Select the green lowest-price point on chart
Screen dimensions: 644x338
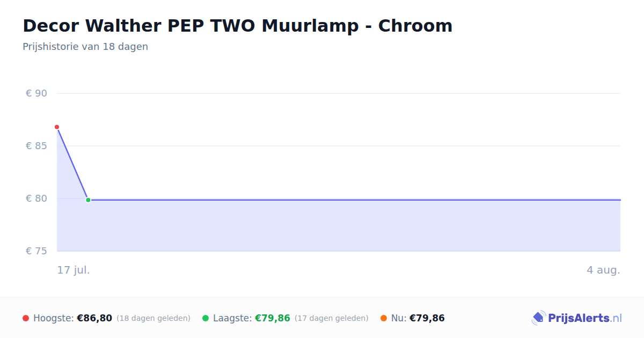coord(88,200)
